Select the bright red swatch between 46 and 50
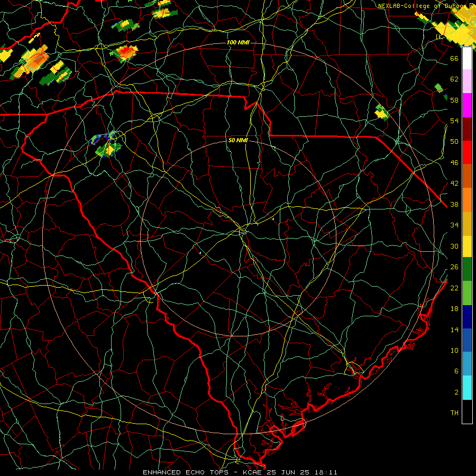The width and height of the screenshot is (476, 476). coord(467,152)
